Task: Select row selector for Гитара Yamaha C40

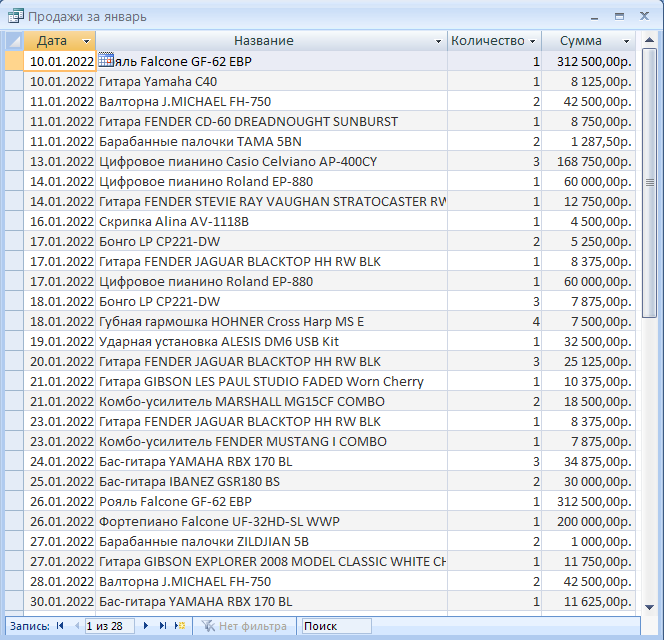Action: click(x=14, y=81)
